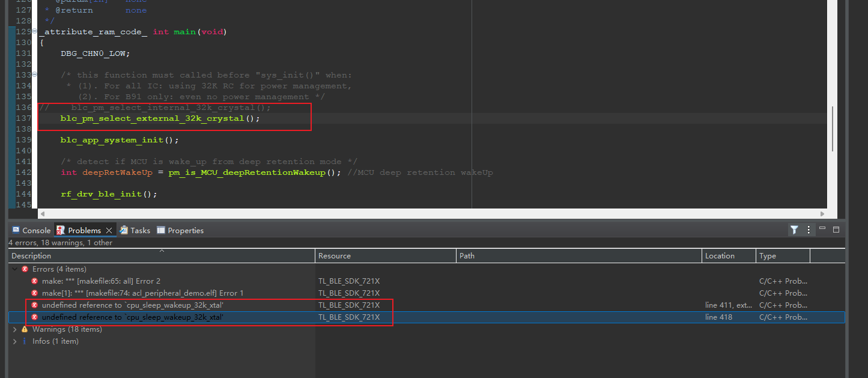Collapse the Errors (4 items) group
Screen dimensions: 868x378
(x=15, y=269)
